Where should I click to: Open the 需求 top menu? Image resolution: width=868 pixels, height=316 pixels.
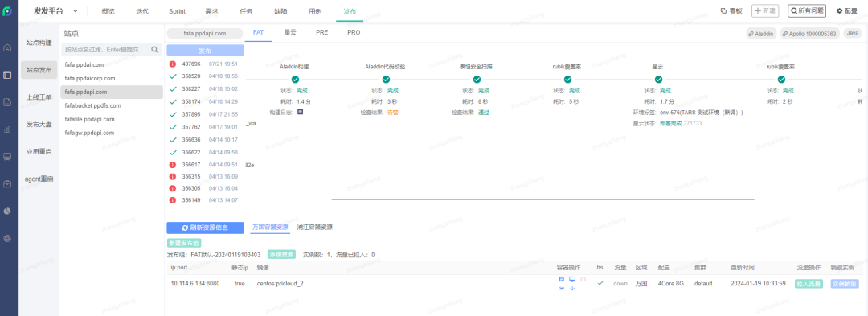coord(212,10)
